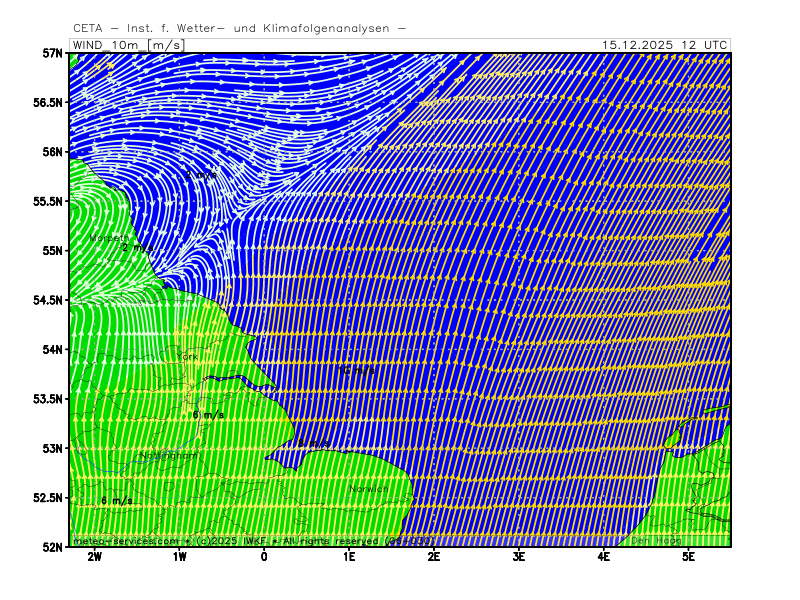Viewport: 800px width, 600px height.
Task: Click the 10 m/s wind speed label
Action: 357,370
